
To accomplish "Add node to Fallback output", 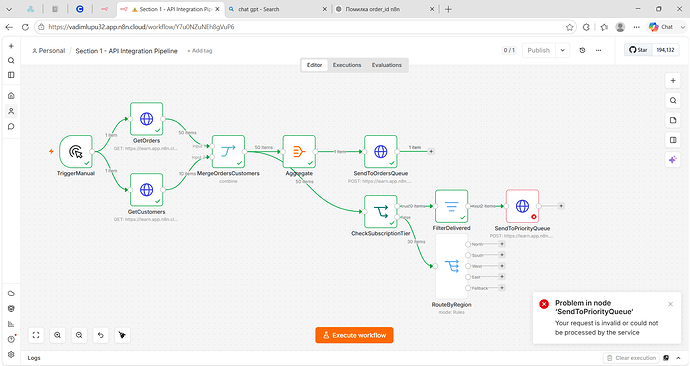I will [x=502, y=288].
